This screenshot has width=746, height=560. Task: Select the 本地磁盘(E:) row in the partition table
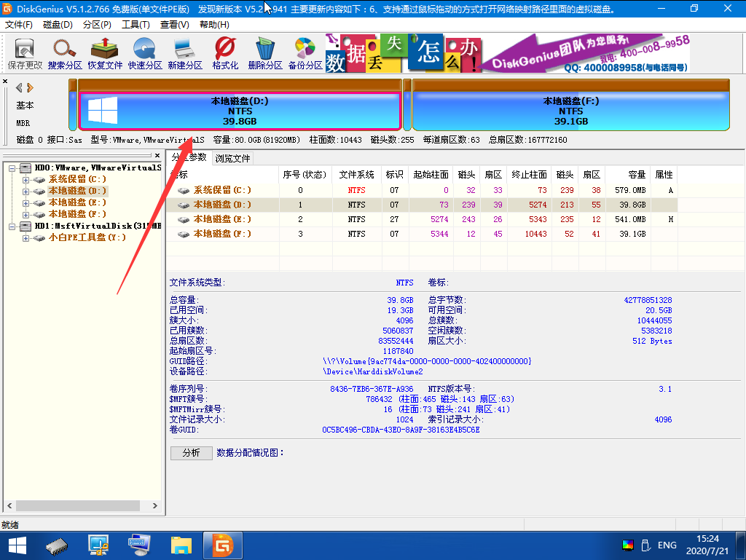[222, 219]
